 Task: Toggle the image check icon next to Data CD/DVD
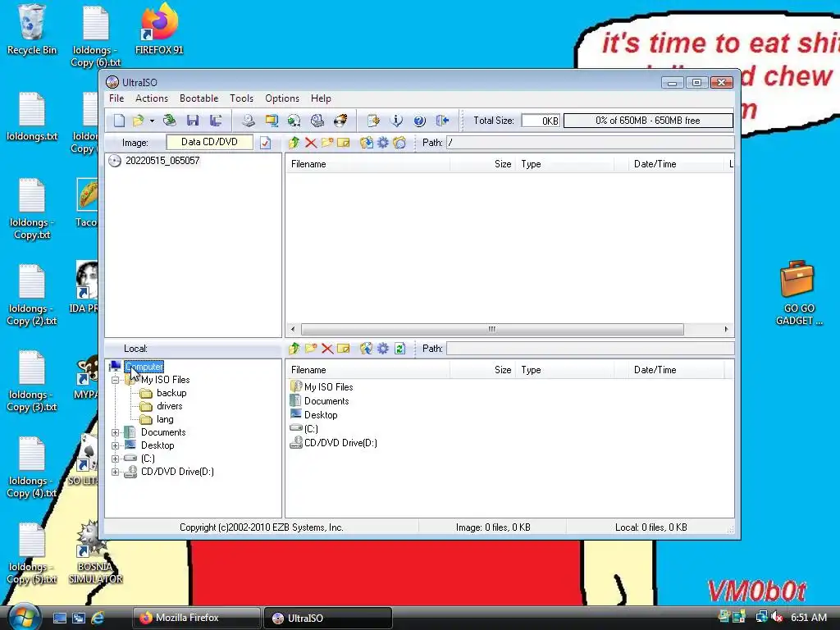pyautogui.click(x=266, y=143)
